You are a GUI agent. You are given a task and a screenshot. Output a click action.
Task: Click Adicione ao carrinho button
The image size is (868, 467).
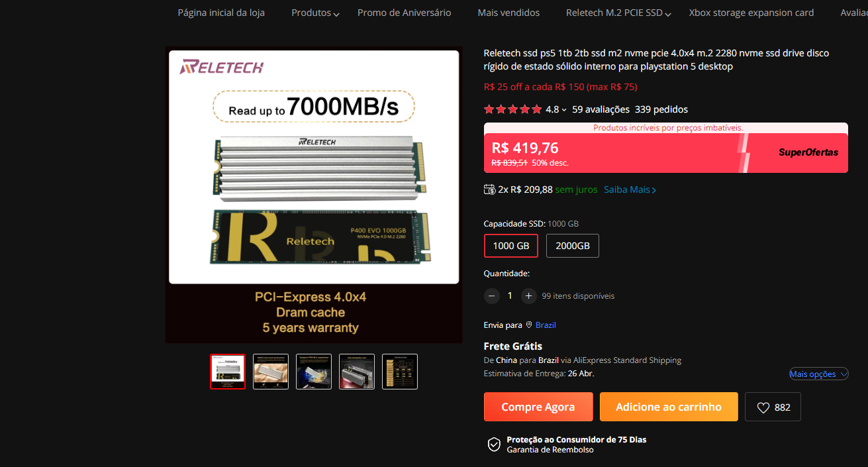tap(669, 407)
